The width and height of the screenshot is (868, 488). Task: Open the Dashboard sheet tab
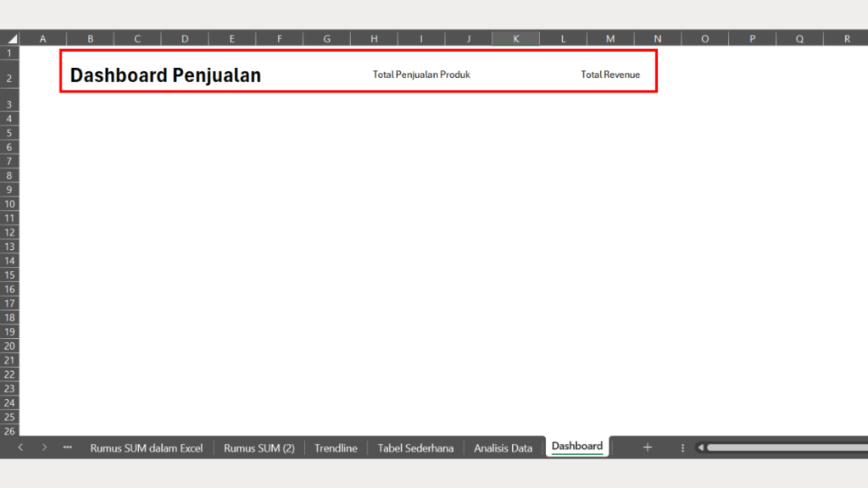point(576,446)
